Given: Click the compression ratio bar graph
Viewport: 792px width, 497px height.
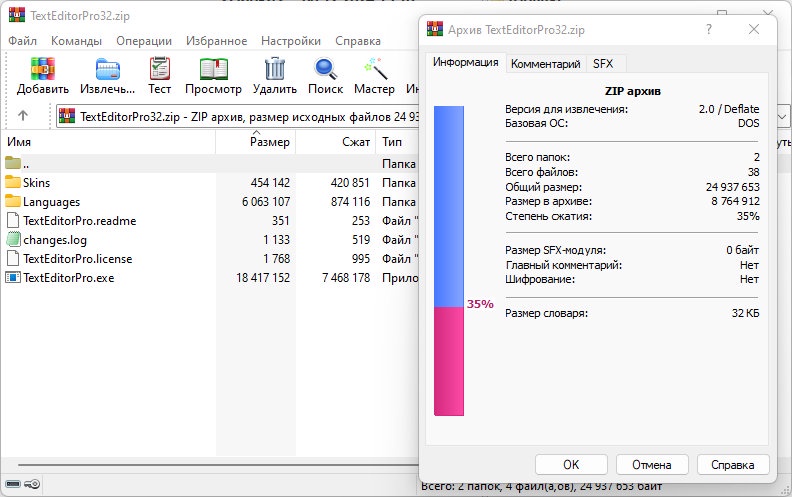Looking at the screenshot, I should click(x=449, y=261).
